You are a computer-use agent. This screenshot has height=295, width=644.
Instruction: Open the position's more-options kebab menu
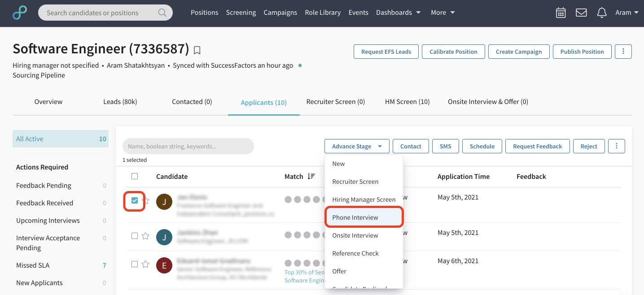point(623,52)
